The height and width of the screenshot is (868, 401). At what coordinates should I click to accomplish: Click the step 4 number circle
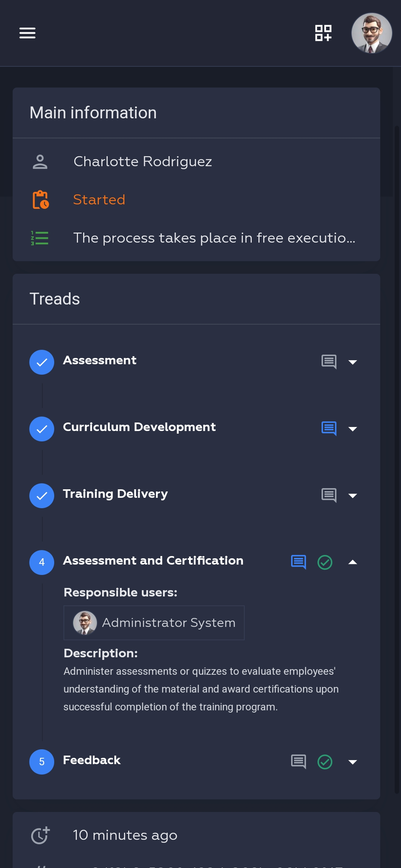click(x=42, y=562)
